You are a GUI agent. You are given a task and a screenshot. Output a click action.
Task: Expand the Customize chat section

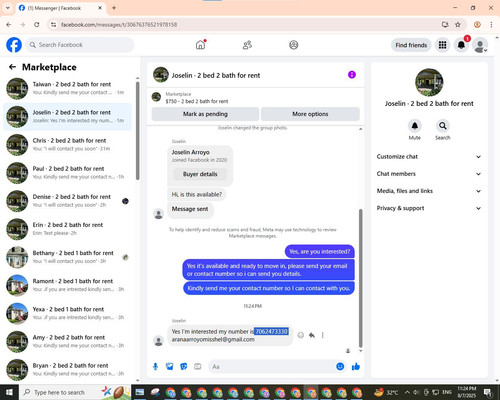click(x=429, y=157)
